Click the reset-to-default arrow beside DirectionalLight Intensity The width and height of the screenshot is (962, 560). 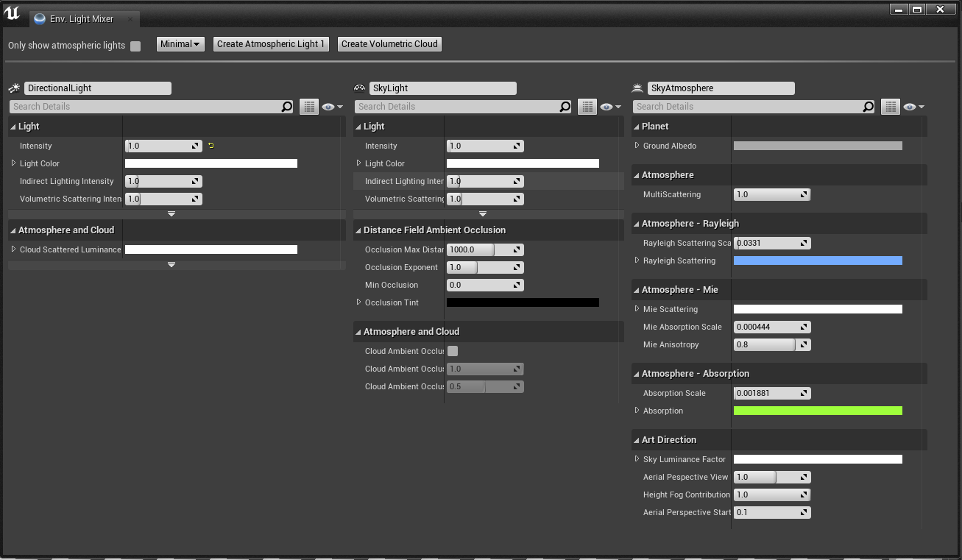[211, 146]
